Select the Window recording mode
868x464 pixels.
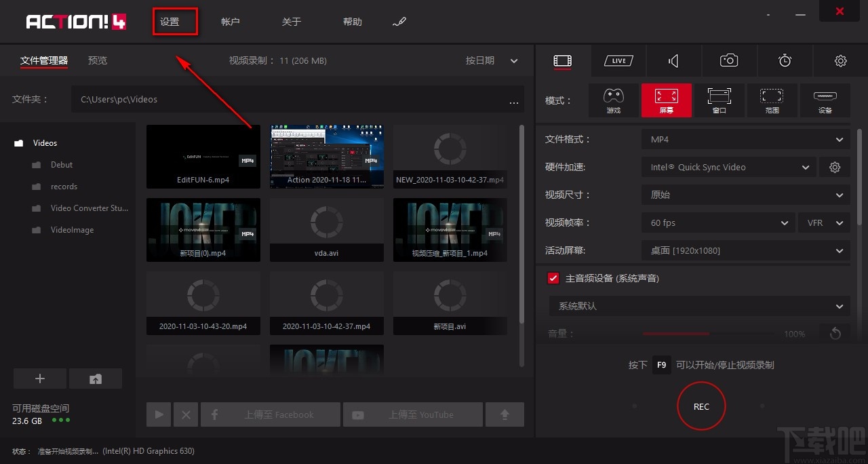[x=719, y=100]
